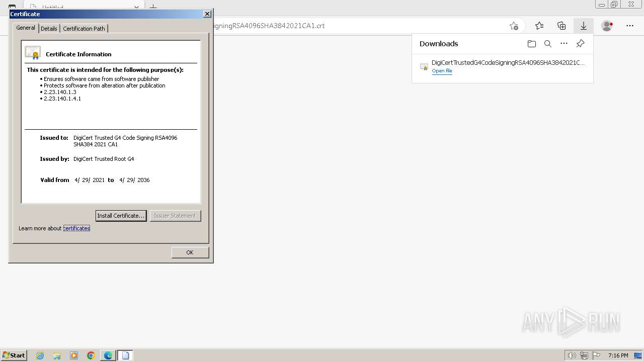This screenshot has height=362, width=644.
Task: Toggle the Downloads toolbar button
Action: (x=584, y=26)
